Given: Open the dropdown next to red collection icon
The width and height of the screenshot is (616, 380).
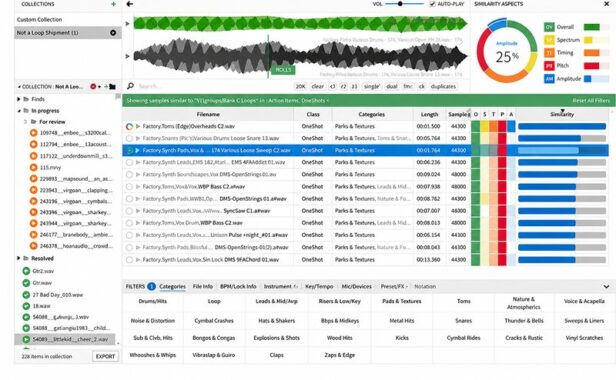Looking at the screenshot, I should [x=99, y=86].
